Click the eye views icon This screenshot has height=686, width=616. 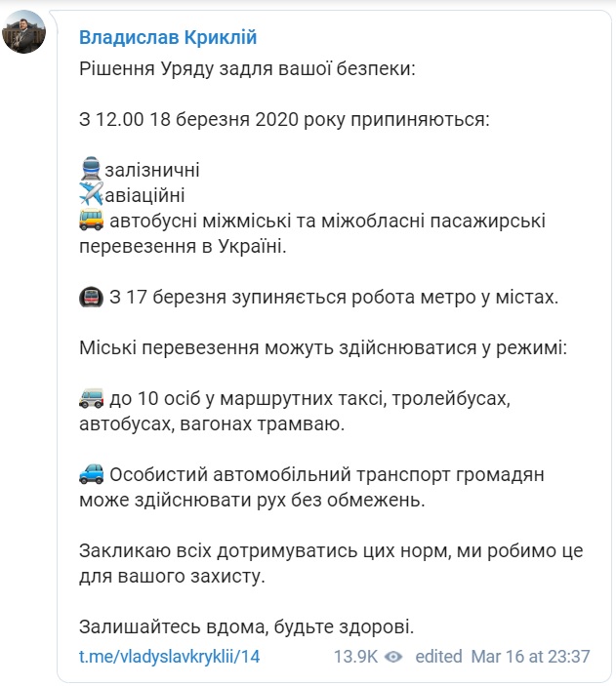[x=393, y=656]
